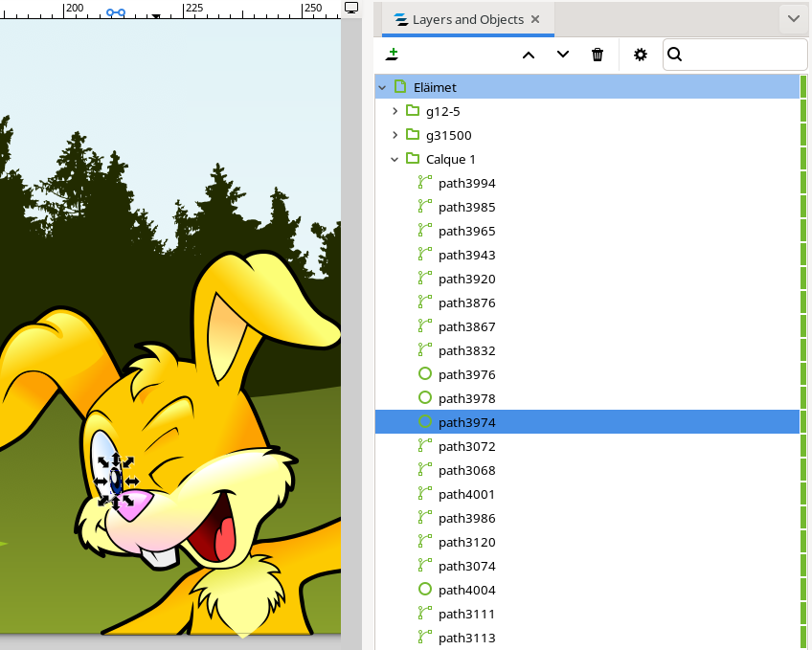
Task: Close the Layers and Objects tab
Action: pos(535,19)
